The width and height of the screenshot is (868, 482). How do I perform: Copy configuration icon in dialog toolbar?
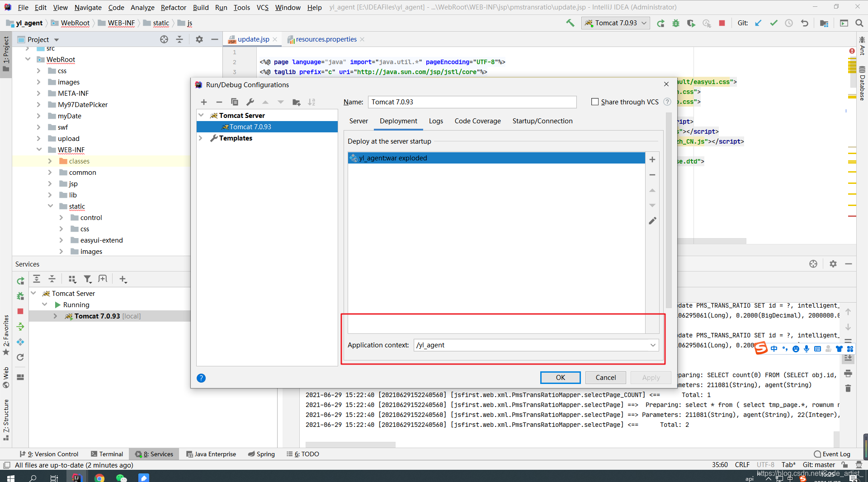point(235,102)
